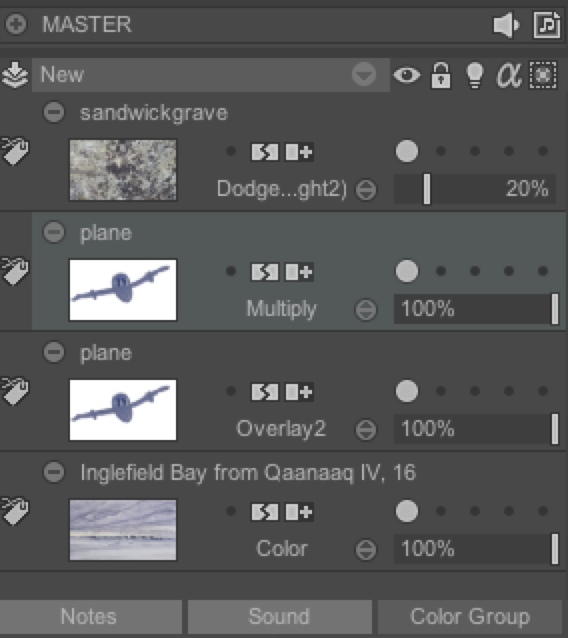Click the tag icon beside sandwickgrave layer

click(15, 151)
